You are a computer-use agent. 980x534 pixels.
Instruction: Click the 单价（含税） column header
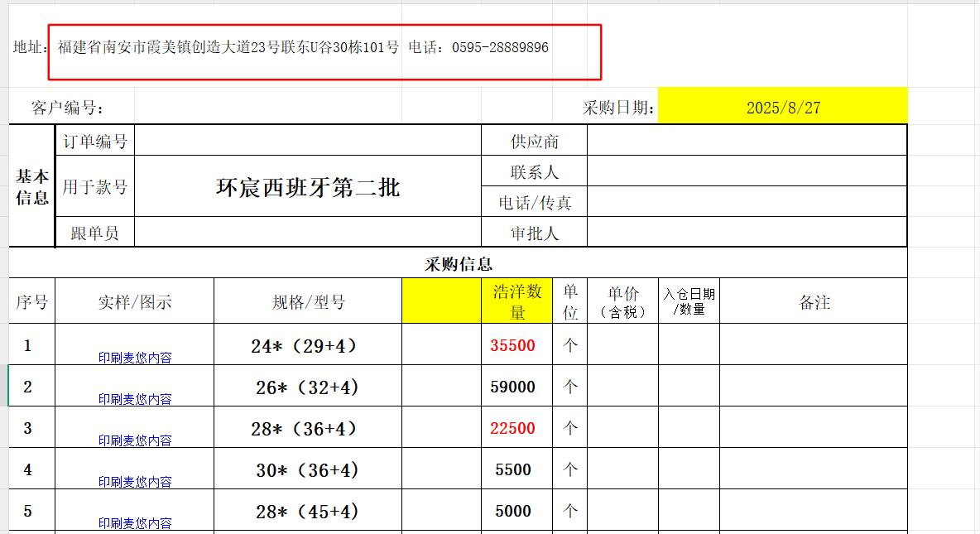(622, 301)
